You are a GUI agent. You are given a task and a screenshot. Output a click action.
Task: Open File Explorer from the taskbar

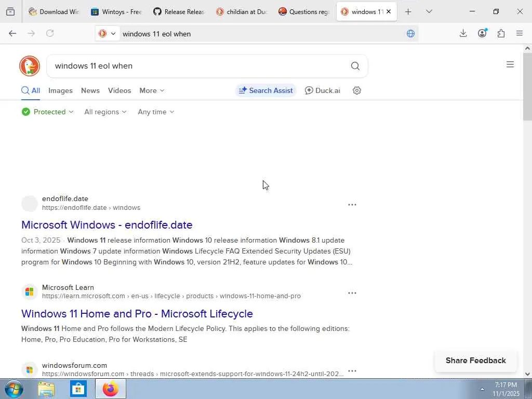click(x=46, y=389)
